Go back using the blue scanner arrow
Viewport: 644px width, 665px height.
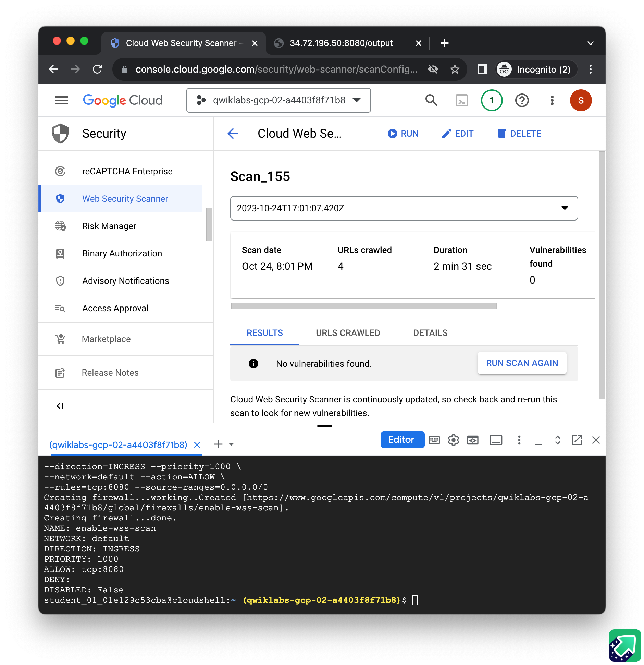pos(233,134)
